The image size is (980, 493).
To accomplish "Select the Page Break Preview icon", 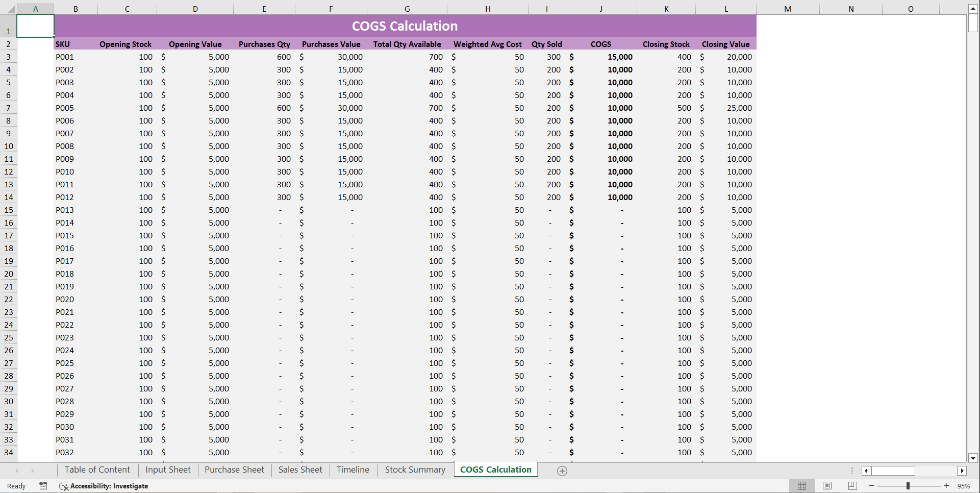I will [x=851, y=486].
